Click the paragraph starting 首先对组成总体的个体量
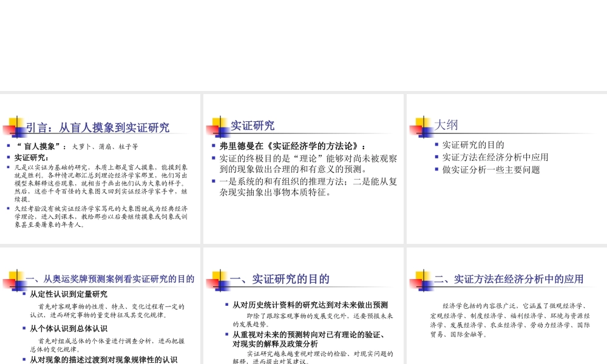The height and width of the screenshot is (364, 607). click(x=107, y=345)
